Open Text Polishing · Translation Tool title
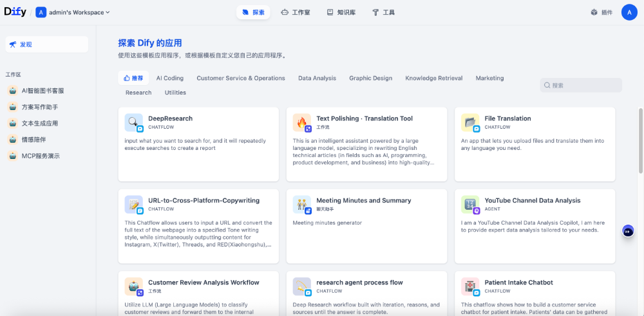The image size is (644, 316). point(365,118)
